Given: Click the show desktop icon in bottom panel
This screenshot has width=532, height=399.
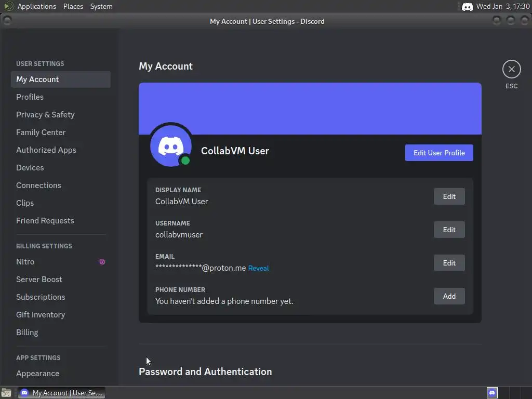Looking at the screenshot, I should [6, 393].
